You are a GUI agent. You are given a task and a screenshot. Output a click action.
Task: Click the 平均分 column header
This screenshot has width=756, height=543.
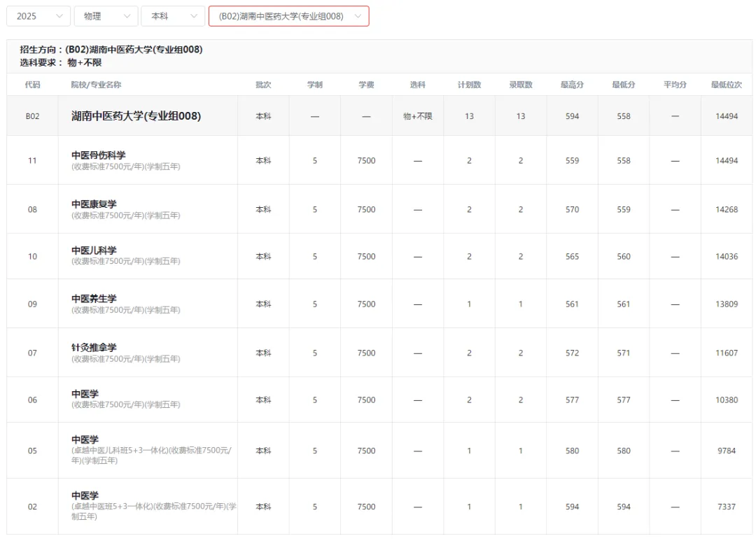[675, 85]
